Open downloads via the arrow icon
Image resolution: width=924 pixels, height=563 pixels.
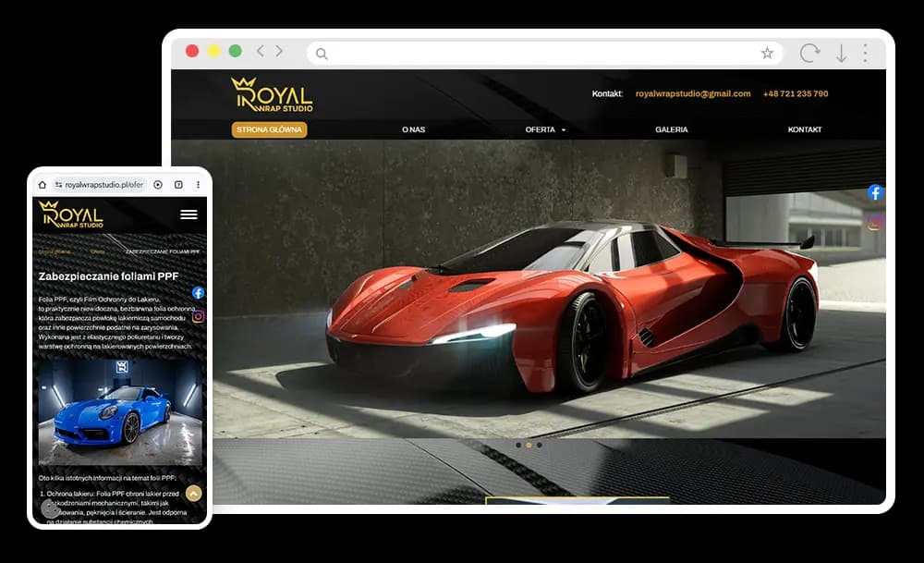click(x=842, y=54)
